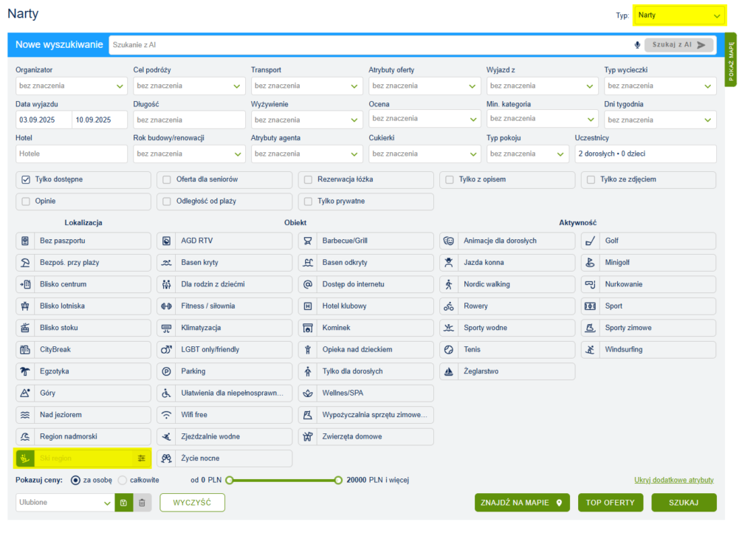Select the Parking attribute icon
Viewport: 756px width, 533px height.
click(166, 371)
